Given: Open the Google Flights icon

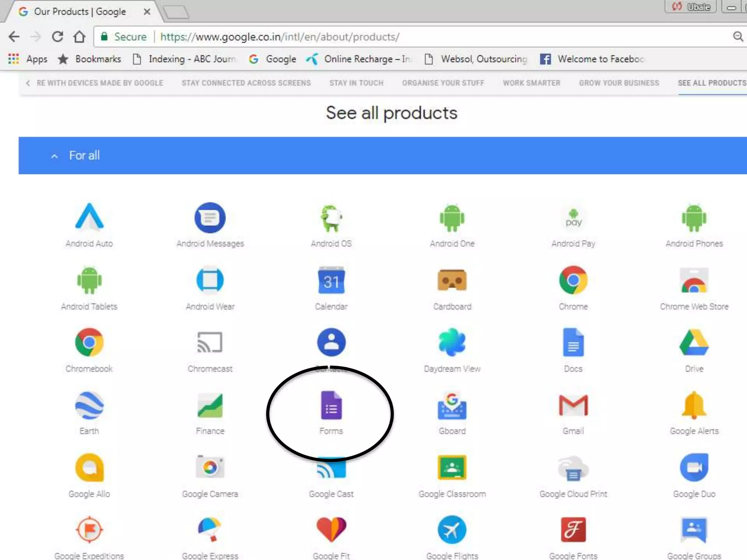Looking at the screenshot, I should point(452,530).
